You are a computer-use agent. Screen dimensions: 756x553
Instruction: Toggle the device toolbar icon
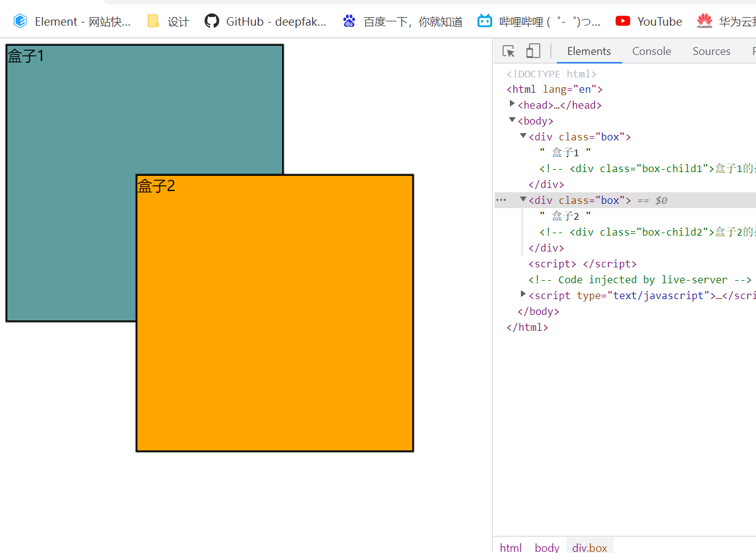tap(533, 51)
